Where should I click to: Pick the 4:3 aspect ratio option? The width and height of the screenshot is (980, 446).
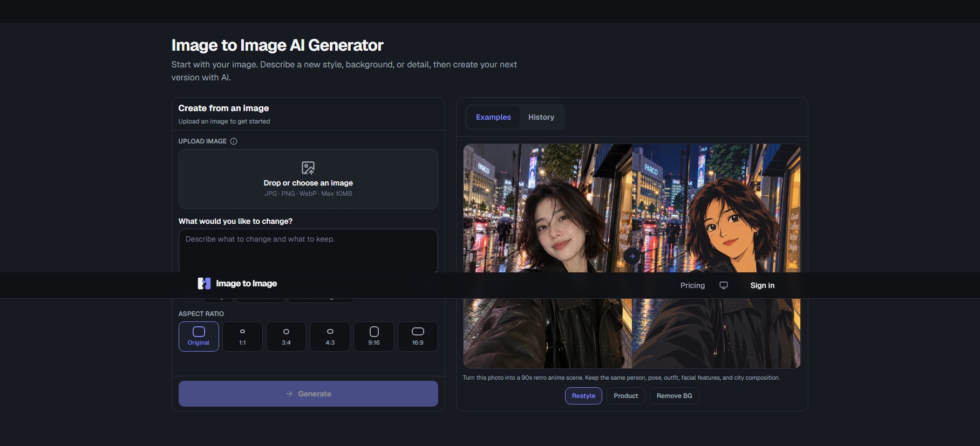[330, 337]
